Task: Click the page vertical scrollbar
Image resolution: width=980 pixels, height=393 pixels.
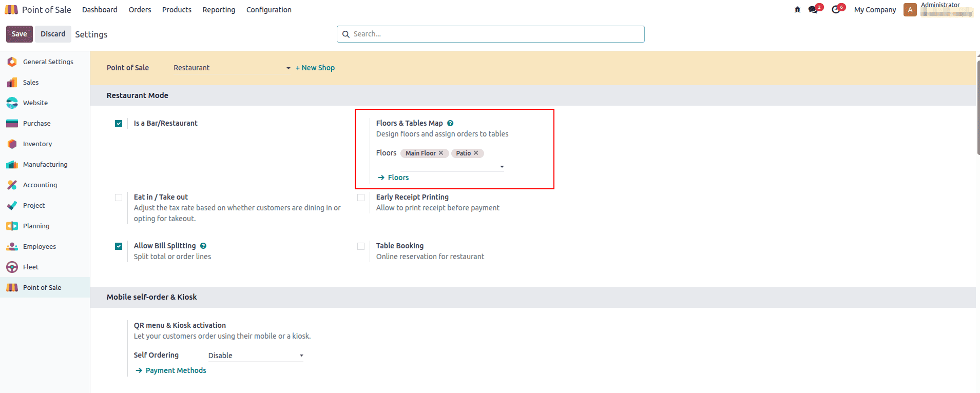Action: click(978, 108)
